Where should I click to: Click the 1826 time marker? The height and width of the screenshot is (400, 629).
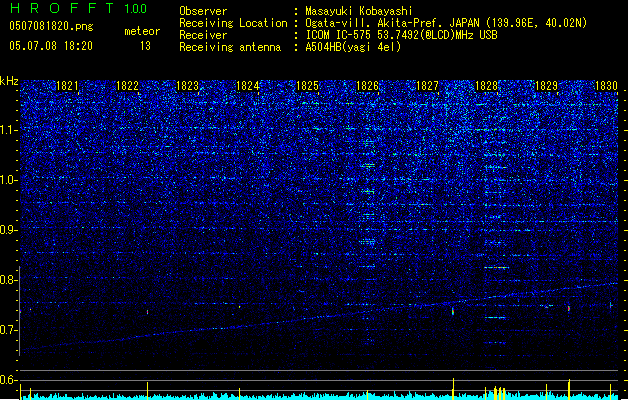[x=367, y=85]
